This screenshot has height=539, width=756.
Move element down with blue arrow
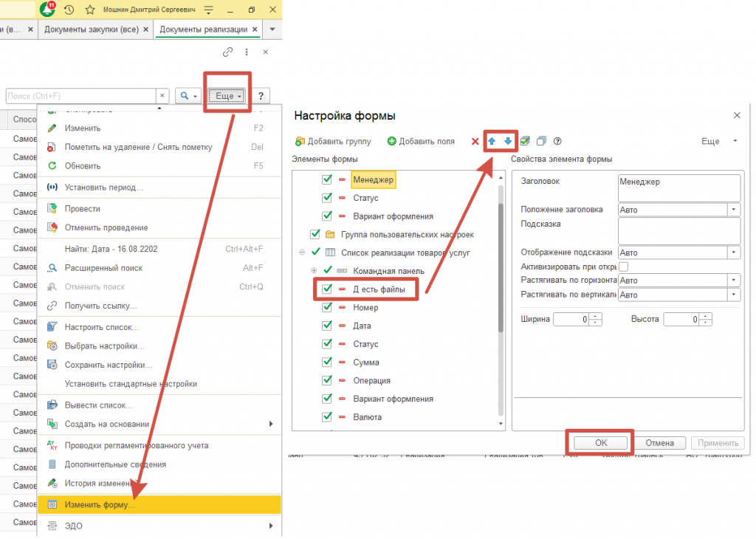pos(508,141)
